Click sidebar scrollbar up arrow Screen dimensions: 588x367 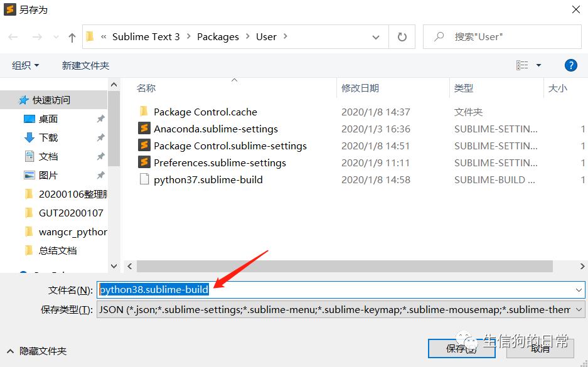pyautogui.click(x=114, y=85)
